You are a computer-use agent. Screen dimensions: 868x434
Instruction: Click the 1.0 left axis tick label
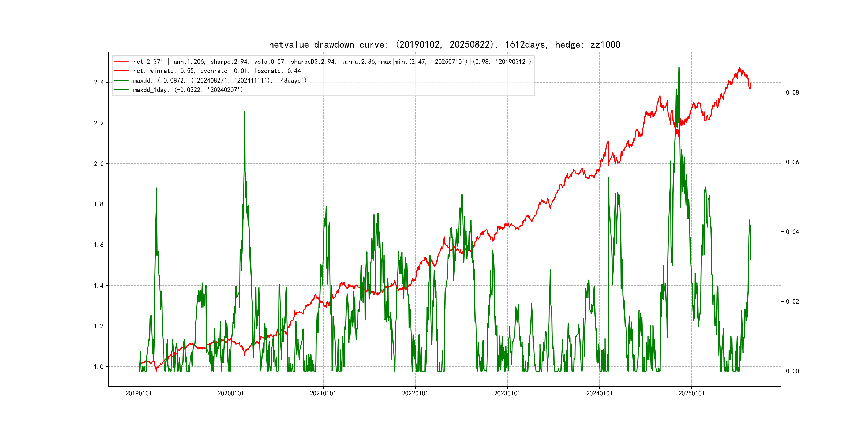[99, 367]
